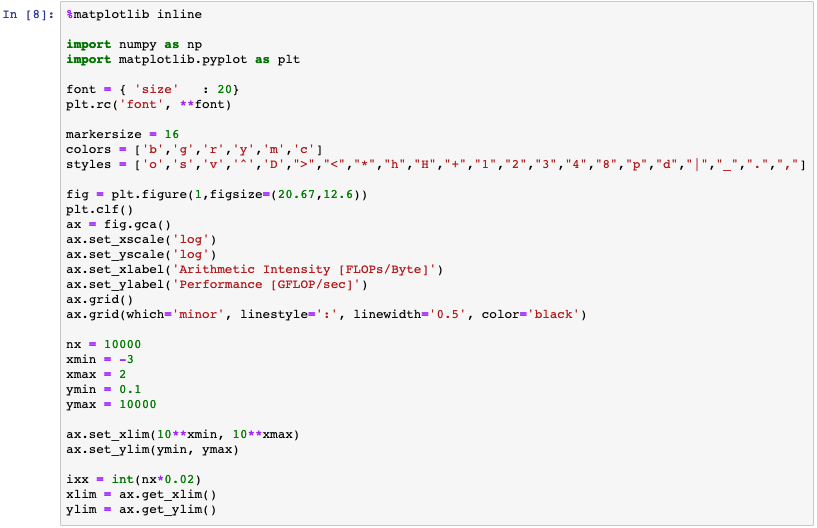Click the ymin value 0.1
Screen dimensions: 817x528
[x=130, y=389]
